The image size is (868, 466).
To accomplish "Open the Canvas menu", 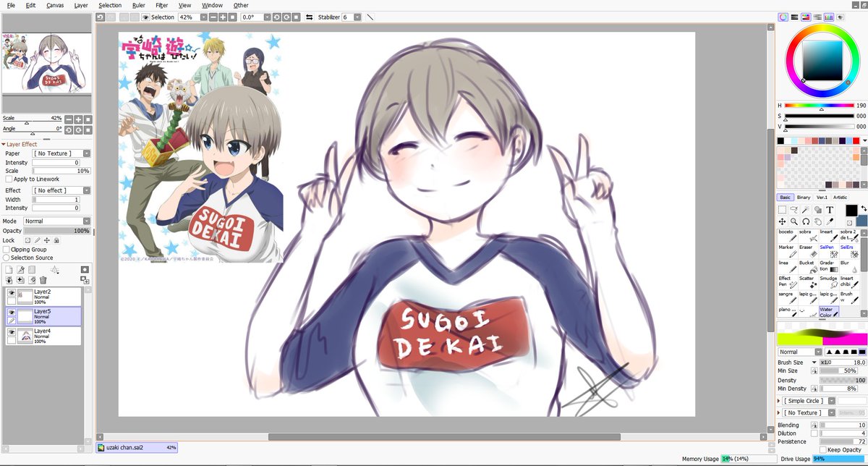I will click(55, 5).
